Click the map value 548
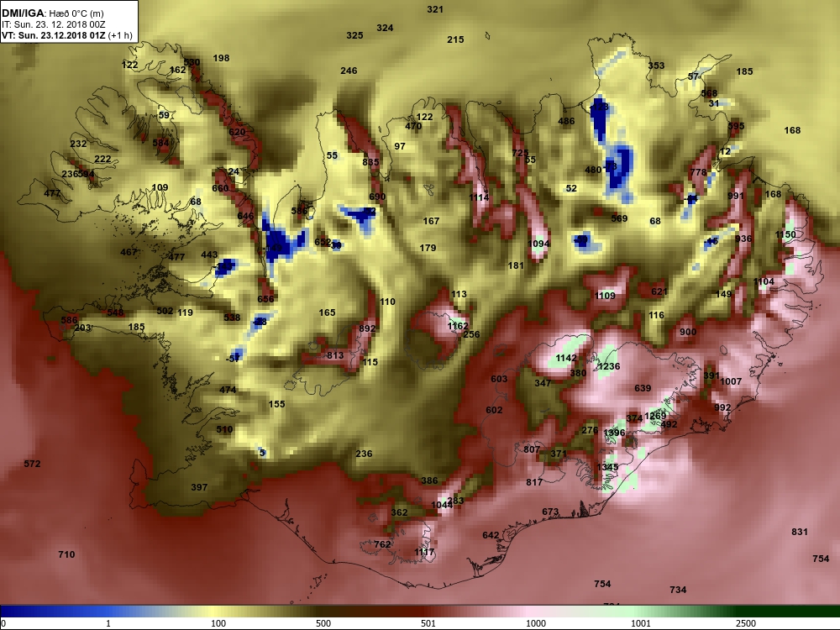Screen dimensions: 840x630 [x=115, y=312]
